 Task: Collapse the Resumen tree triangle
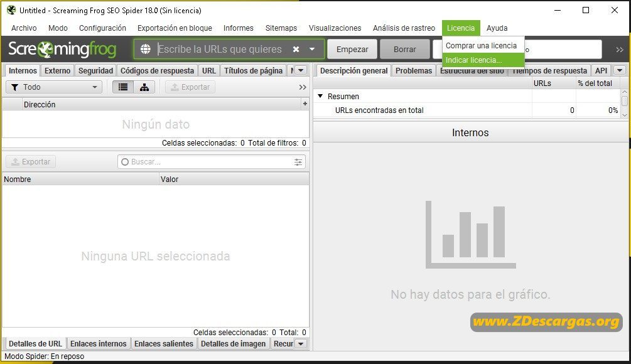coord(320,96)
